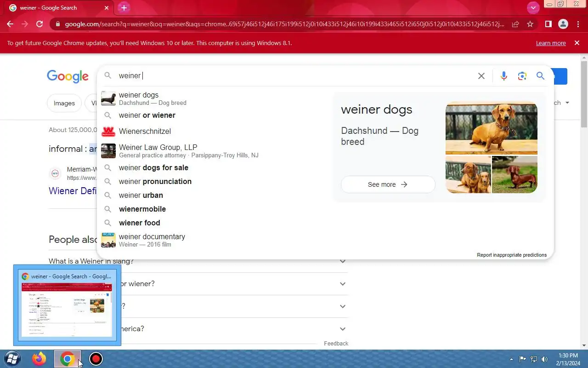The image size is (588, 368).
Task: Open the dachshund on grass photo
Action: (514, 174)
